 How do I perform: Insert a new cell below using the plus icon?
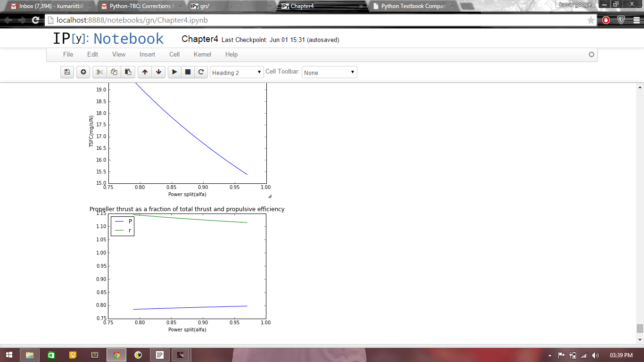[83, 72]
